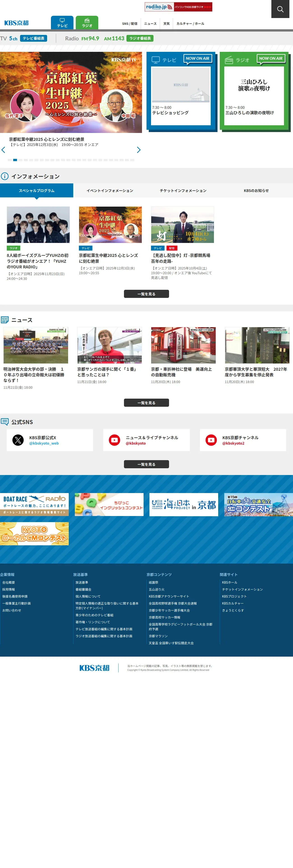This screenshot has width=293, height=868.
Task: Open カルチャー / ホール menu
Action: click(x=190, y=24)
